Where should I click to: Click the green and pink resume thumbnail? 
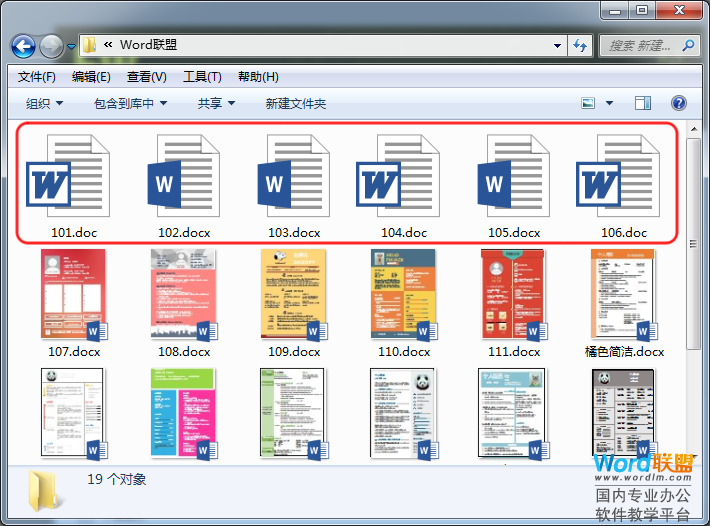tap(184, 414)
